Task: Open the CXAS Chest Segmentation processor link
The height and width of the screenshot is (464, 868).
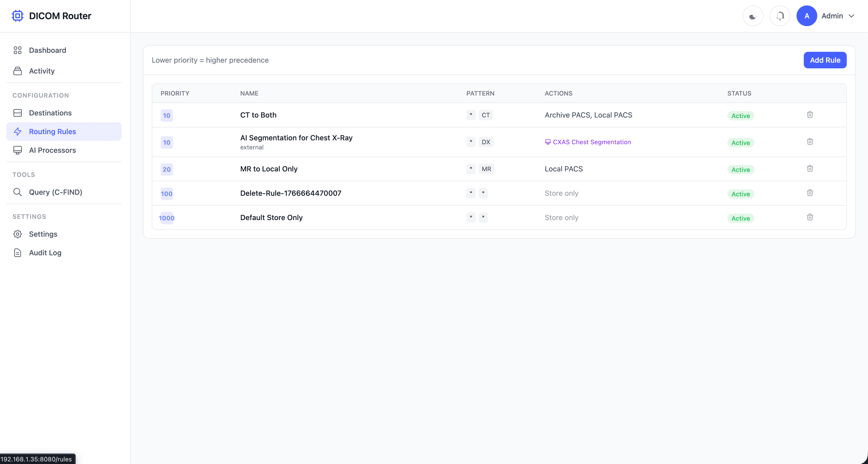Action: coord(591,142)
